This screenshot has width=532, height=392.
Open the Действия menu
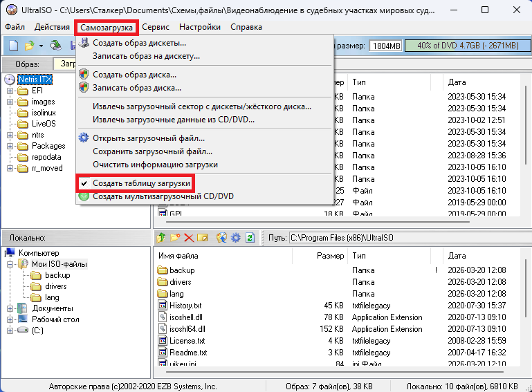[x=52, y=27]
